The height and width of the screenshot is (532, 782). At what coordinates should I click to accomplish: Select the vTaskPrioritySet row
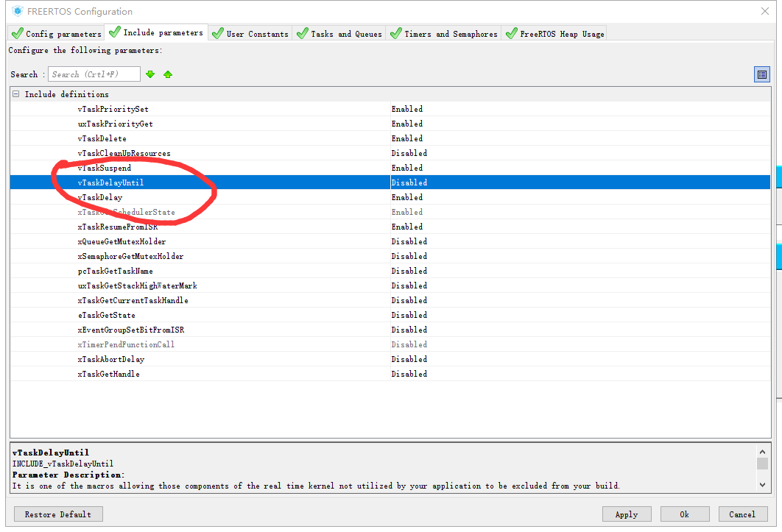click(x=390, y=109)
